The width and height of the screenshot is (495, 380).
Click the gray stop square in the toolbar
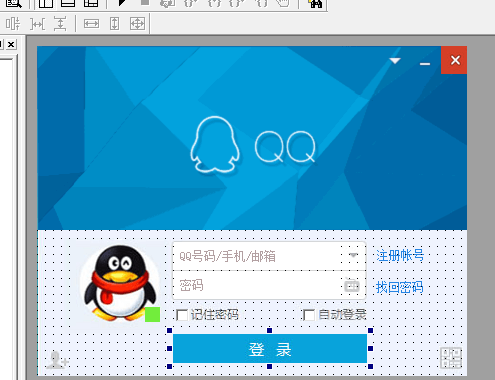pyautogui.click(x=145, y=3)
